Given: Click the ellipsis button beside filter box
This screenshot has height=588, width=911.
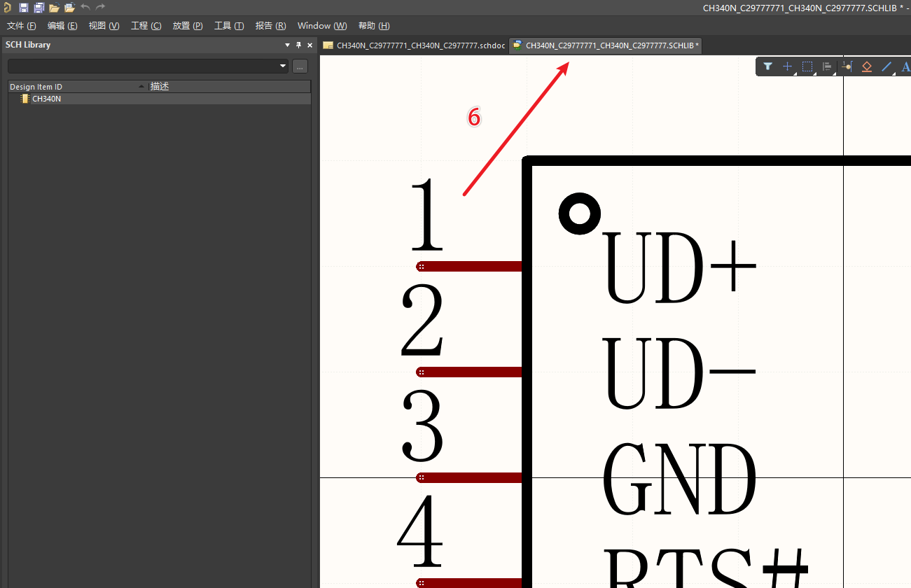Looking at the screenshot, I should [300, 66].
